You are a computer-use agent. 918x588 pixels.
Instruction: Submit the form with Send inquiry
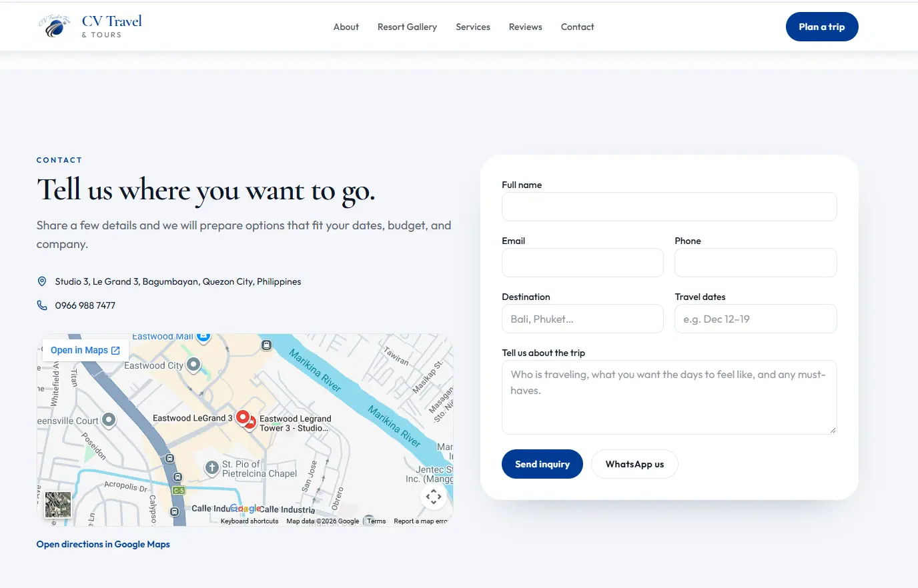tap(542, 464)
